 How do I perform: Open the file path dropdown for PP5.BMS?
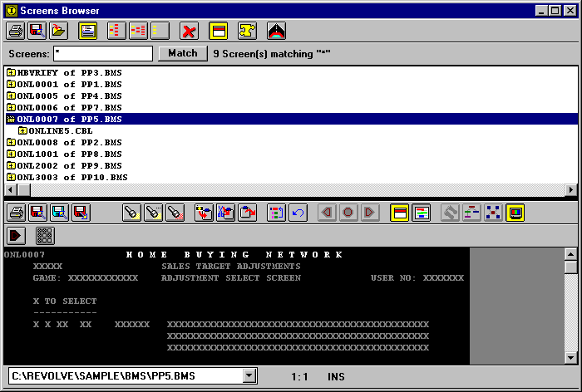248,376
